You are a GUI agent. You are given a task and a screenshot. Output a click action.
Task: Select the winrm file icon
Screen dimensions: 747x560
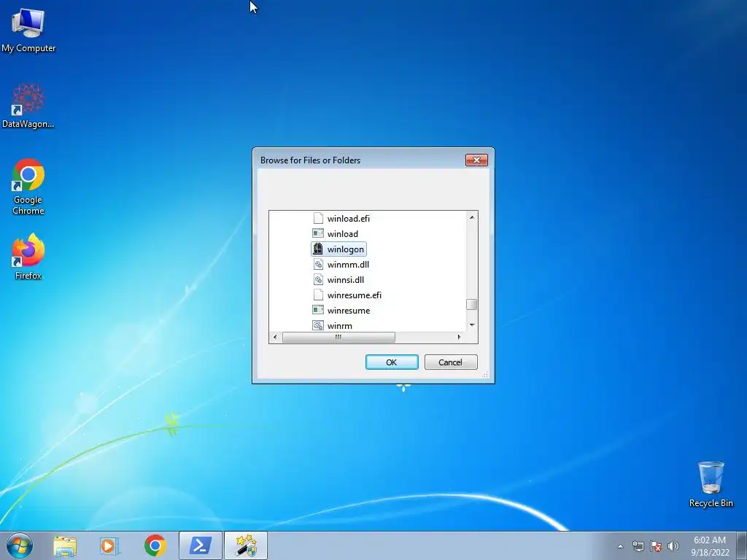click(318, 325)
